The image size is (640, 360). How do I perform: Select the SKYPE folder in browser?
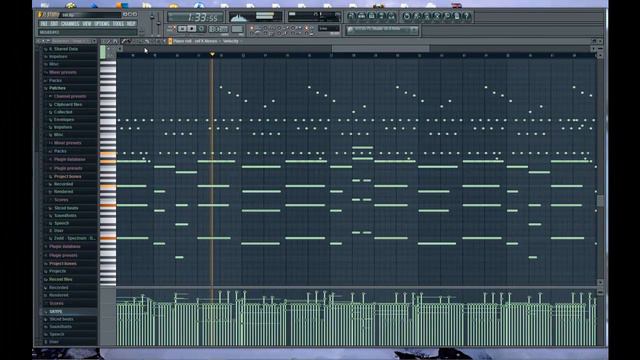pyautogui.click(x=56, y=311)
